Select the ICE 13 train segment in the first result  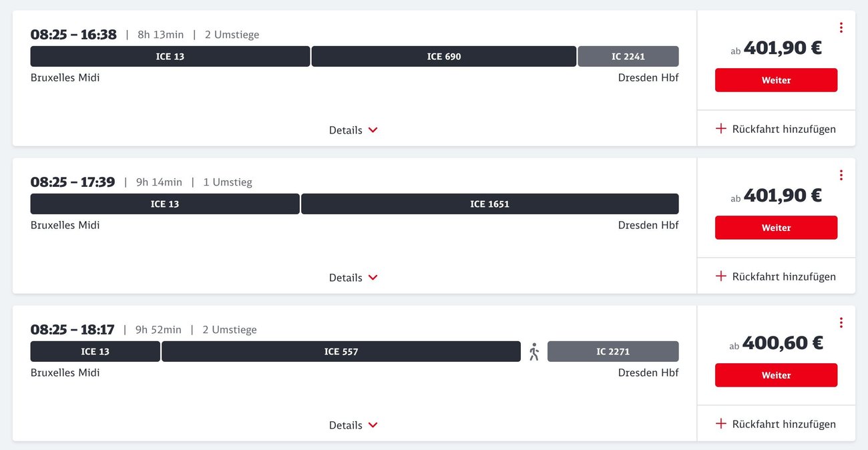click(170, 56)
